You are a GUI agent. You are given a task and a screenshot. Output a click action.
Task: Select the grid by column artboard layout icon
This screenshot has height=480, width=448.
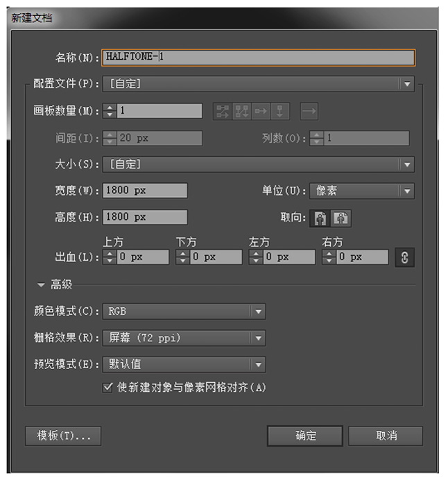coord(242,111)
